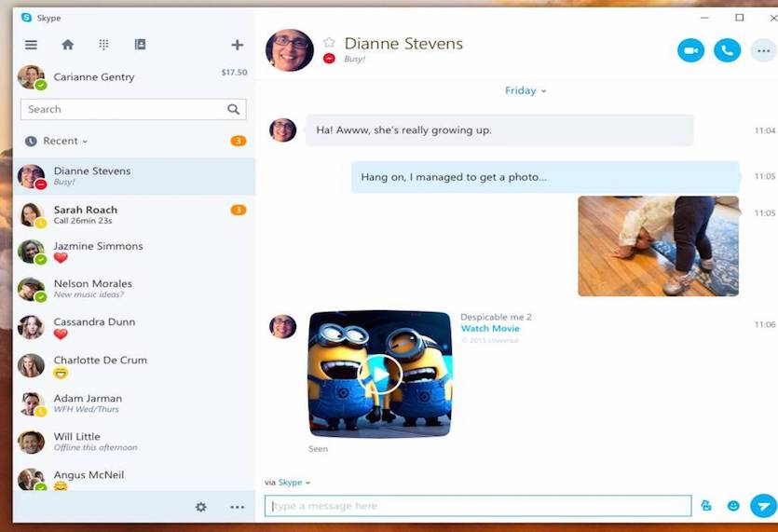Start a voice call with Dianne Stevens
This screenshot has width=778, height=532.
[x=727, y=50]
